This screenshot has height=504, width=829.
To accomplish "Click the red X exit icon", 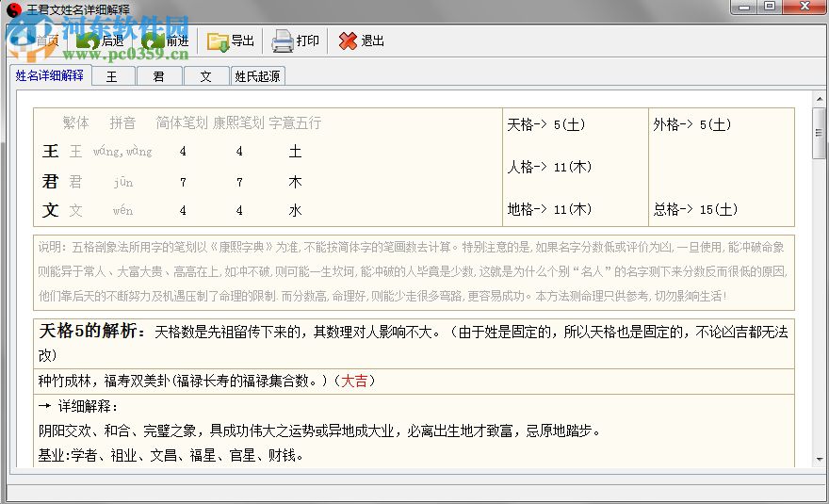I will 348,41.
